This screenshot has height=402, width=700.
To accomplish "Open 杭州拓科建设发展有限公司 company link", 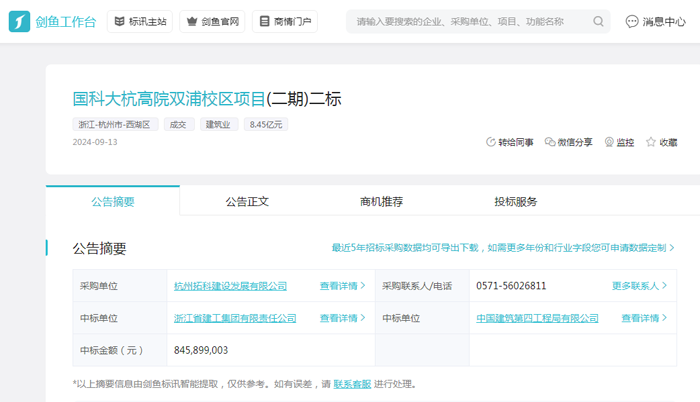I will coord(230,286).
